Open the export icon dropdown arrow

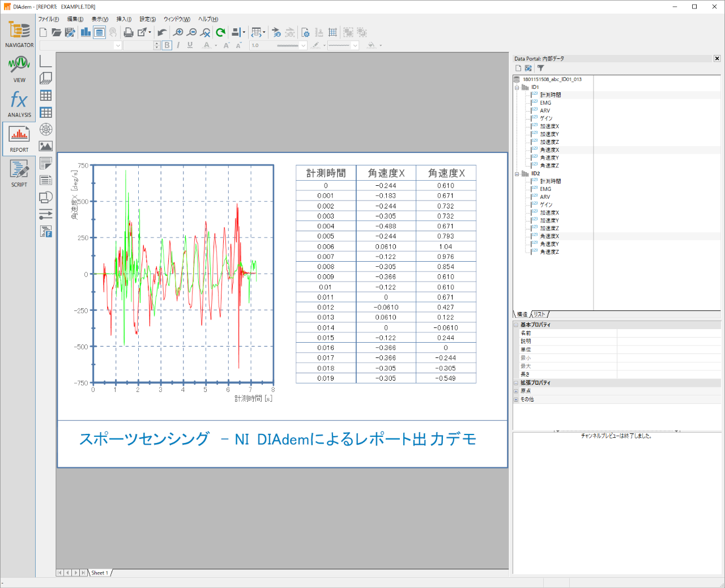point(150,32)
